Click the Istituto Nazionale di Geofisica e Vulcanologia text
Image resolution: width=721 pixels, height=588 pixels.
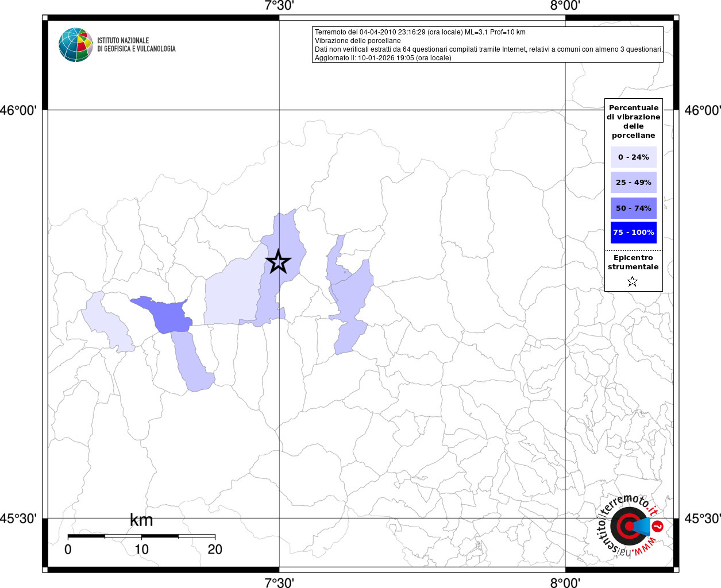click(x=136, y=45)
